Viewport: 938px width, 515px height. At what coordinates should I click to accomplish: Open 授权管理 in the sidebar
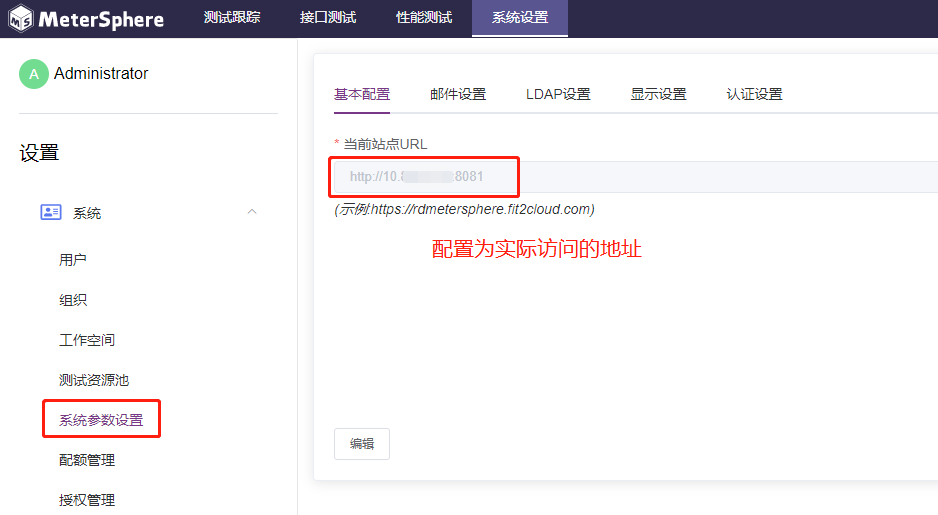point(87,500)
